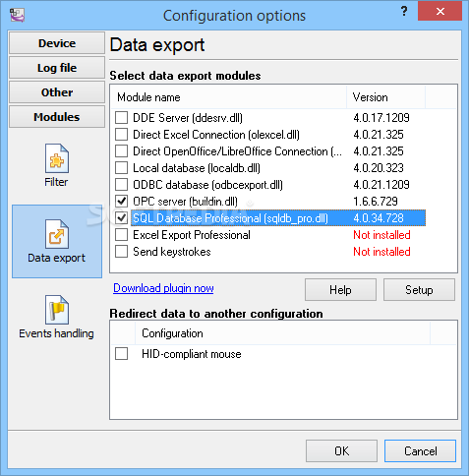Confirm with the OK button
Image resolution: width=469 pixels, height=476 pixels.
341,451
